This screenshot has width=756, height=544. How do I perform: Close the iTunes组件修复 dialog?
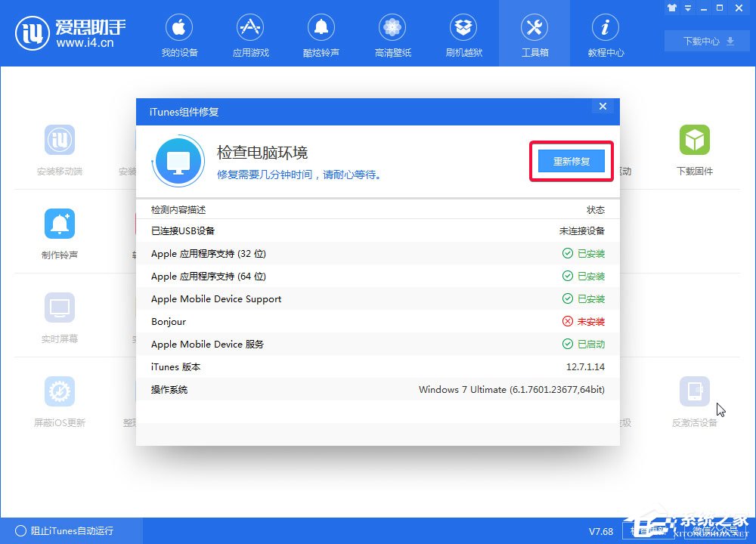603,107
